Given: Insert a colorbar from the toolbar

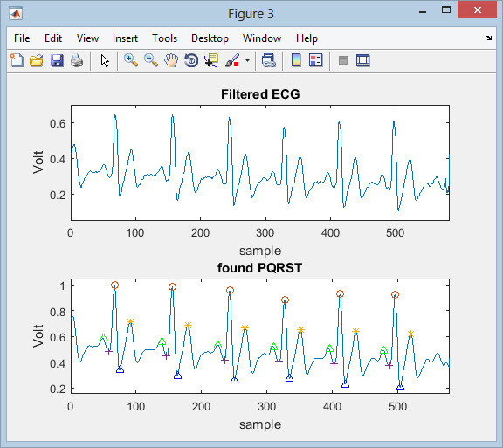Looking at the screenshot, I should point(296,60).
